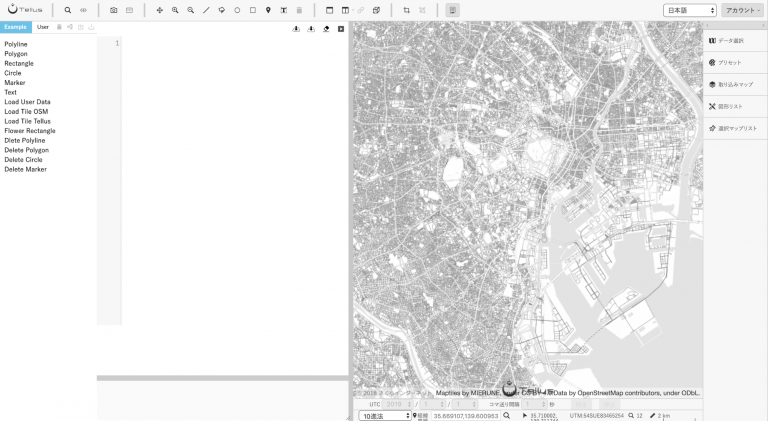
Task: Open the データ選択 side panel
Action: (x=735, y=41)
